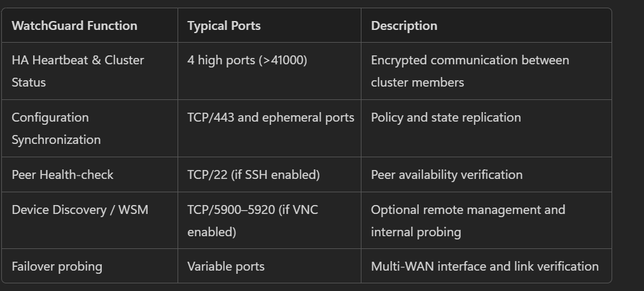Click TCP/22 (if SSH enabled) cell
This screenshot has width=644, height=291.
click(x=269, y=174)
